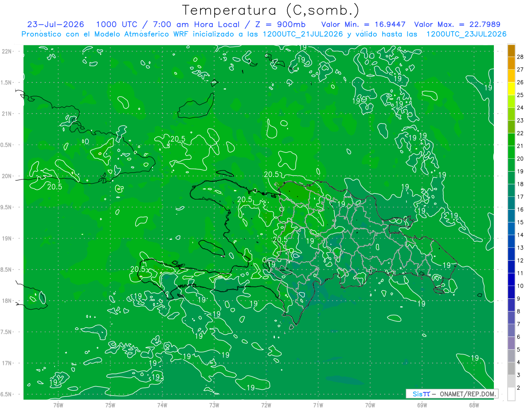The width and height of the screenshot is (532, 411).
Task: Click the "Valor Max. = 22.7989" value
Action: pyautogui.click(x=457, y=24)
